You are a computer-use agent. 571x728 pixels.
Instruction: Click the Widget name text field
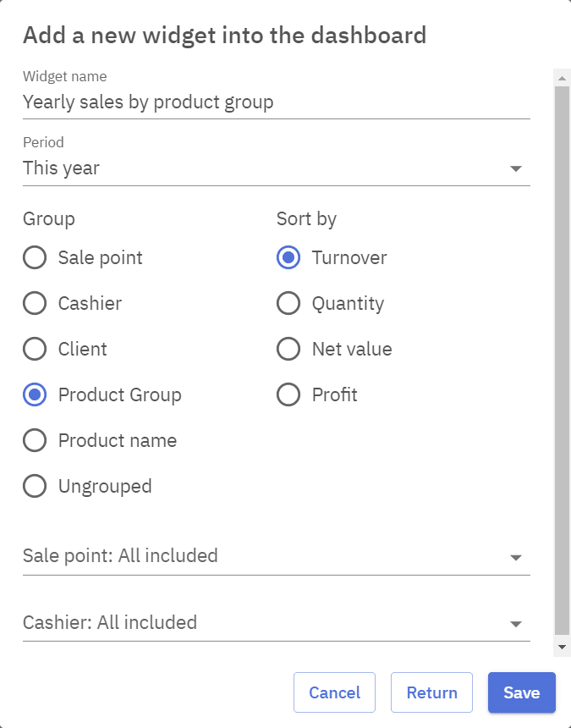tap(276, 103)
